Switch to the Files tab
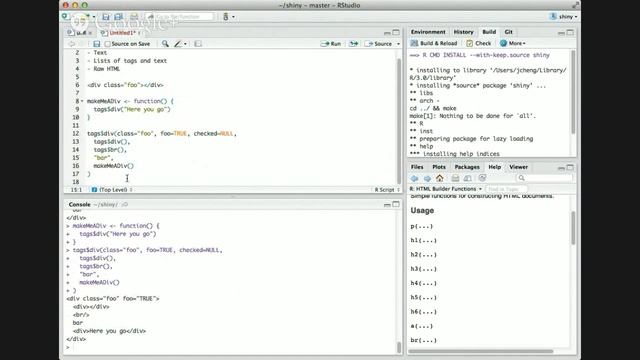640x360 pixels. coord(417,167)
